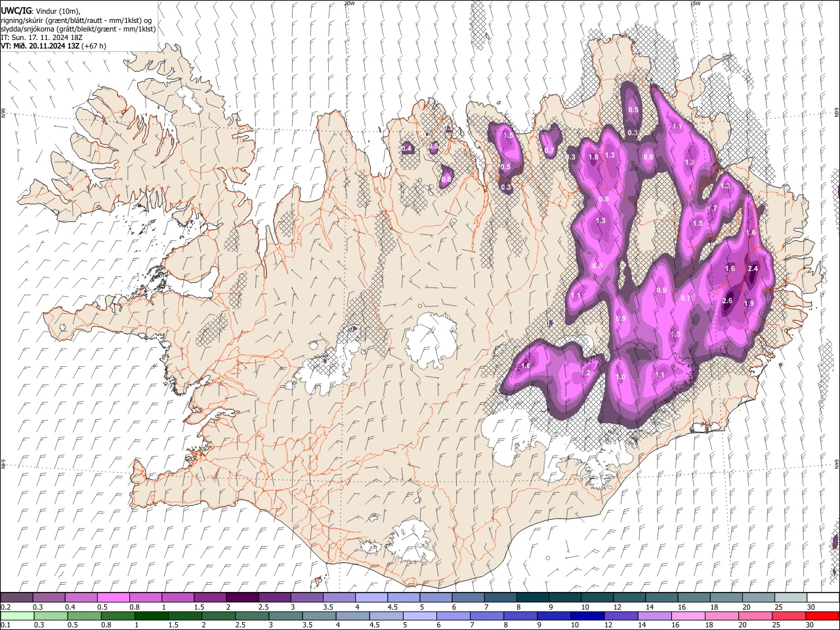Click the 1.9 precipitation value on the map
The height and width of the screenshot is (630, 840).
749,303
